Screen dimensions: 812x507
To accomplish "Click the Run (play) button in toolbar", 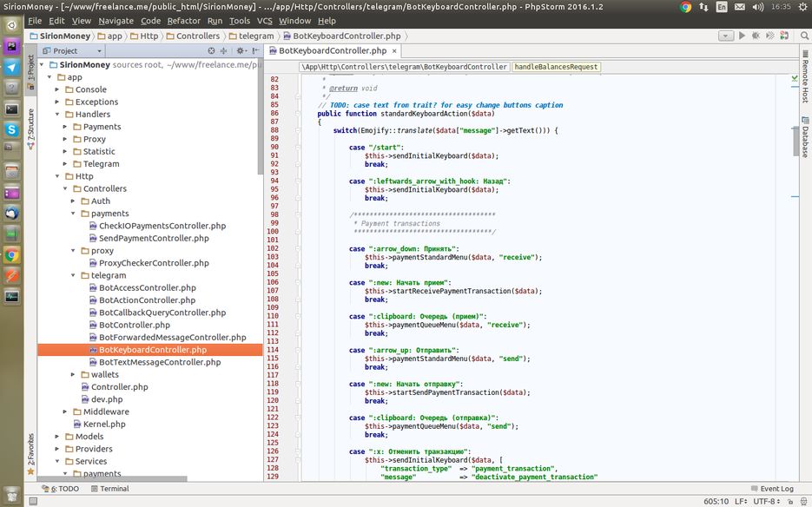I will click(x=742, y=36).
